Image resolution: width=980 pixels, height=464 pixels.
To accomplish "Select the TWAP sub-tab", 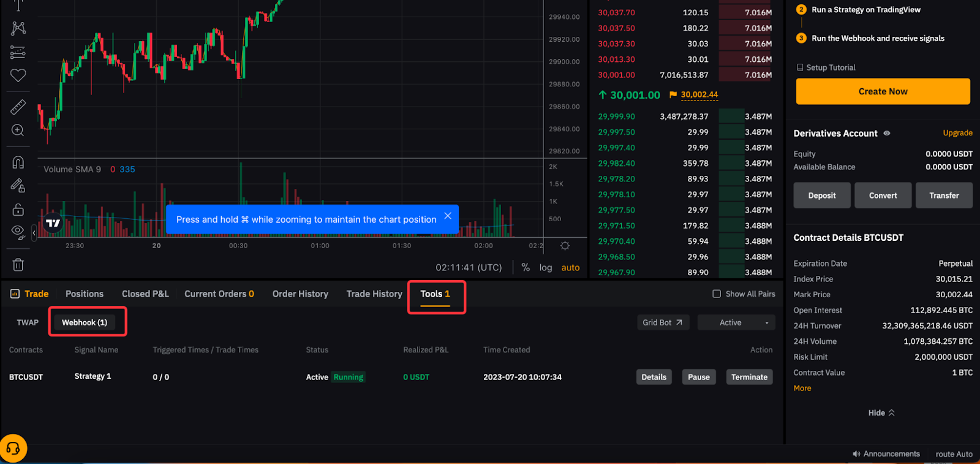I will (28, 322).
